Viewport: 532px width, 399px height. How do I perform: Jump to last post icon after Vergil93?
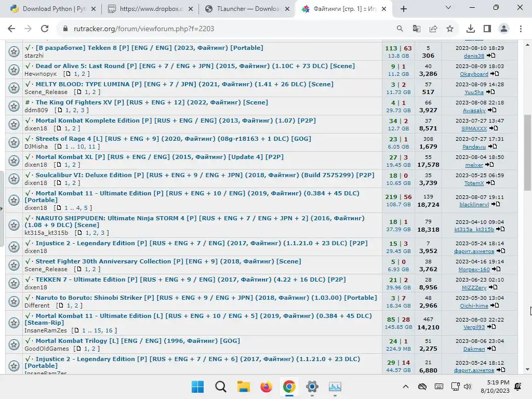tap(491, 327)
